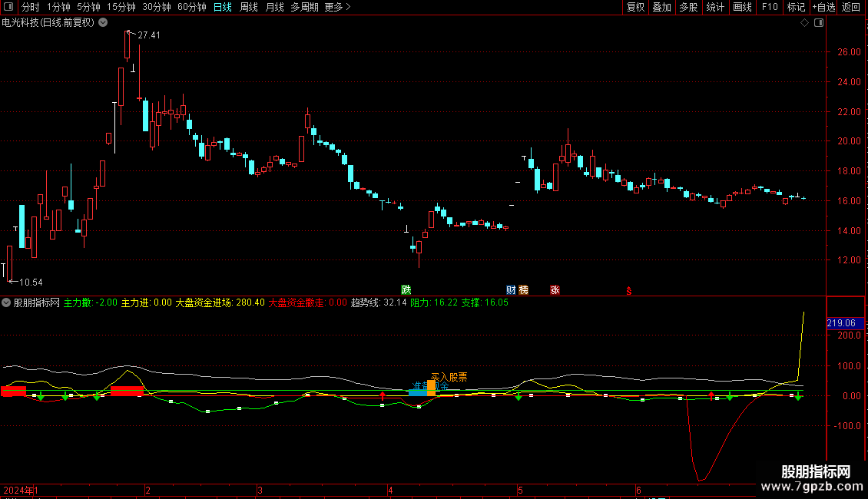
Task: Click 大盘资金撤走 0.00 value
Action: tap(308, 302)
